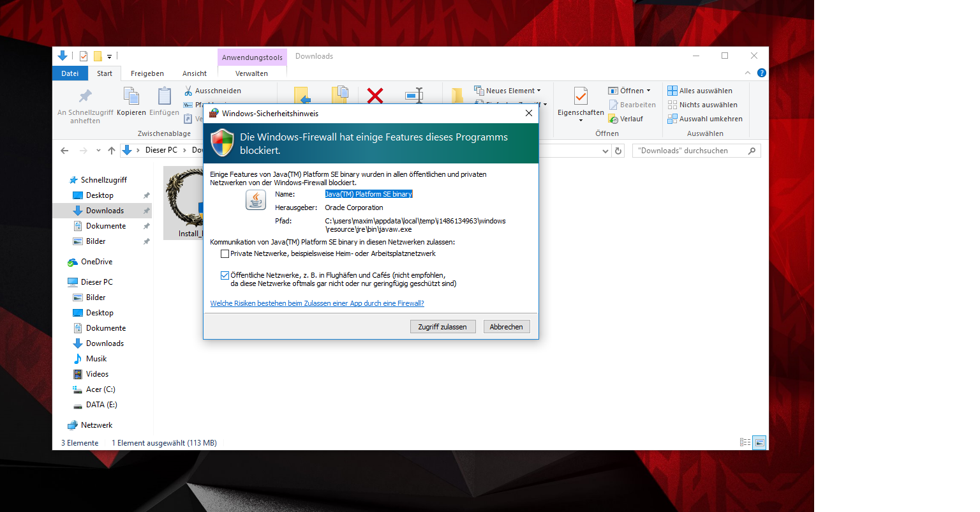Open recent locations dropdown next to forward arrow
The image size is (980, 512).
pyautogui.click(x=98, y=151)
